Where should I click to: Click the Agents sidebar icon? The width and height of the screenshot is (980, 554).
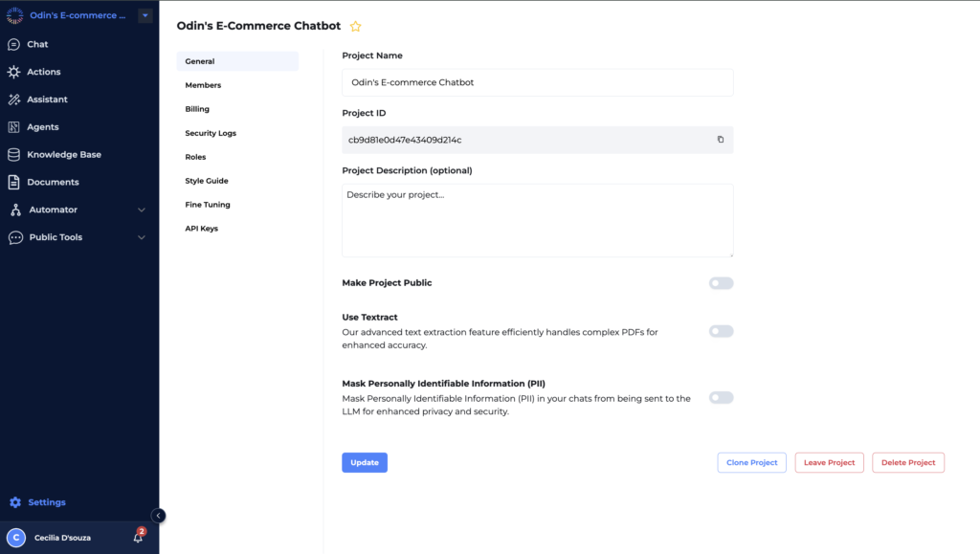click(x=13, y=126)
